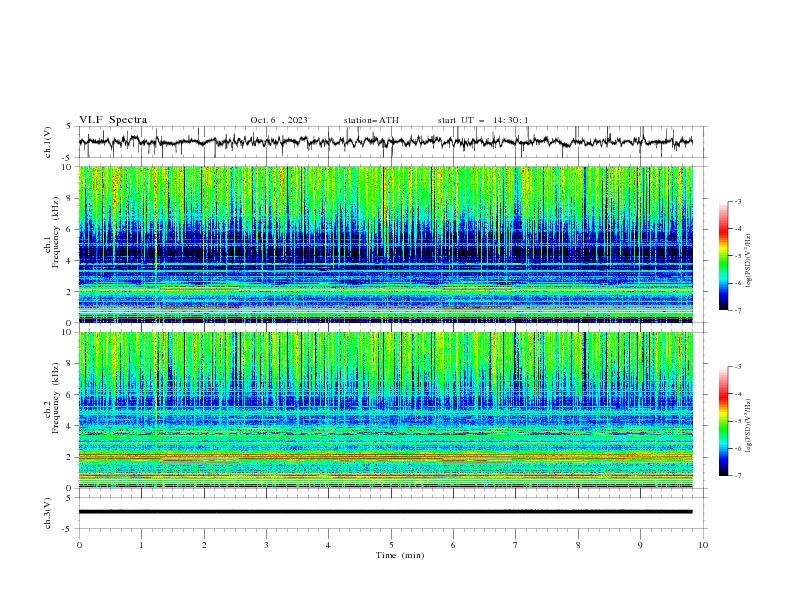Click time axis tick label "9"
792x612 pixels.
click(x=640, y=545)
